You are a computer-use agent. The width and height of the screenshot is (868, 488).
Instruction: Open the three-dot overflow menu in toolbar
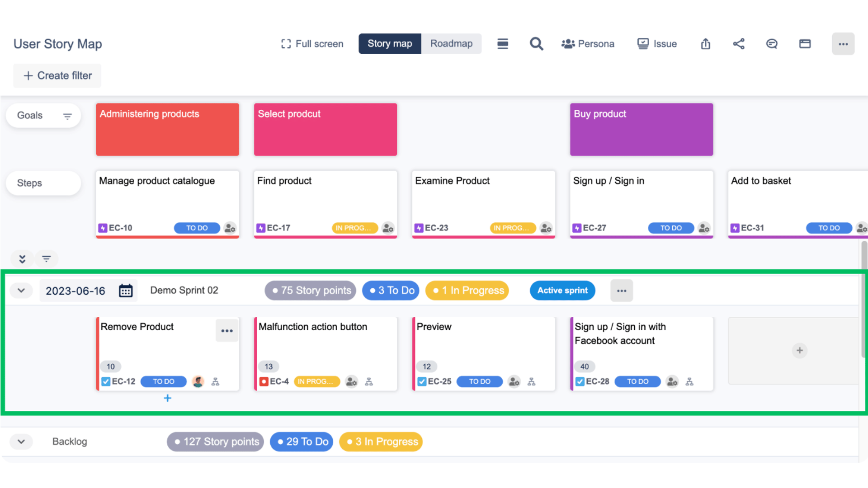click(843, 43)
